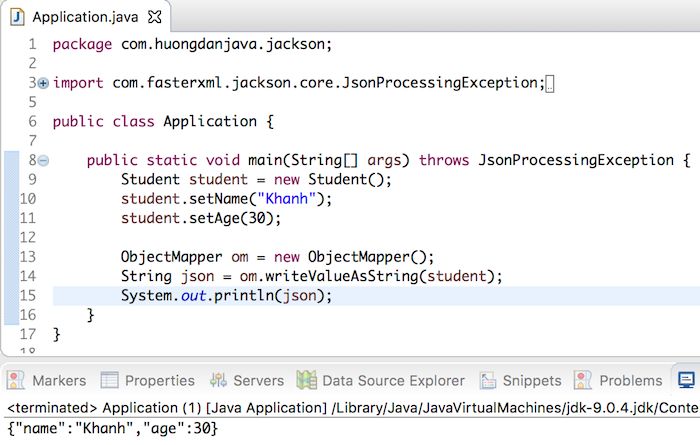This screenshot has height=445, width=700.
Task: Click the 'public class Application' declaration
Action: click(163, 121)
